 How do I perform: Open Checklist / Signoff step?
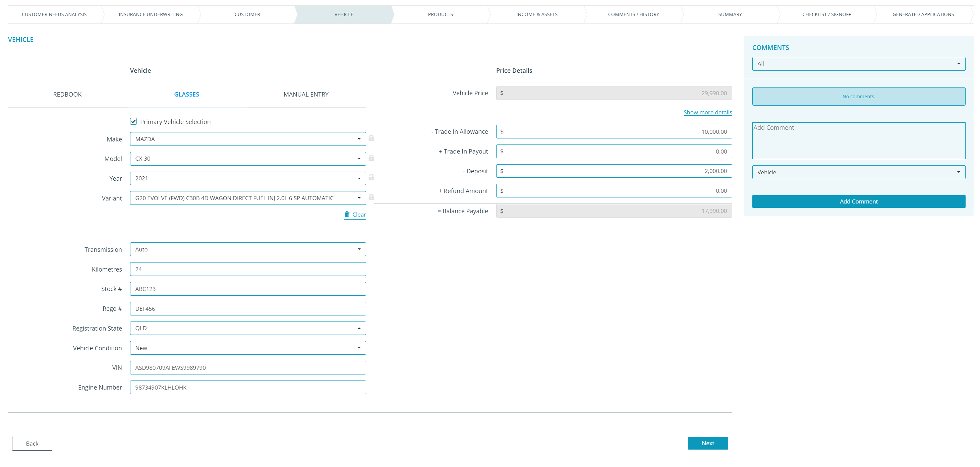pos(826,14)
